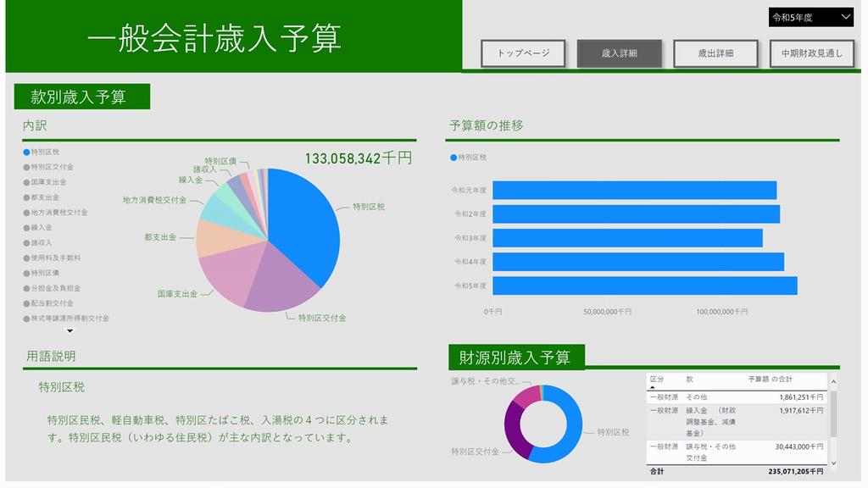Select the 30,443,000千円 table cell
Viewport: 868px width, 488px height.
(x=798, y=446)
